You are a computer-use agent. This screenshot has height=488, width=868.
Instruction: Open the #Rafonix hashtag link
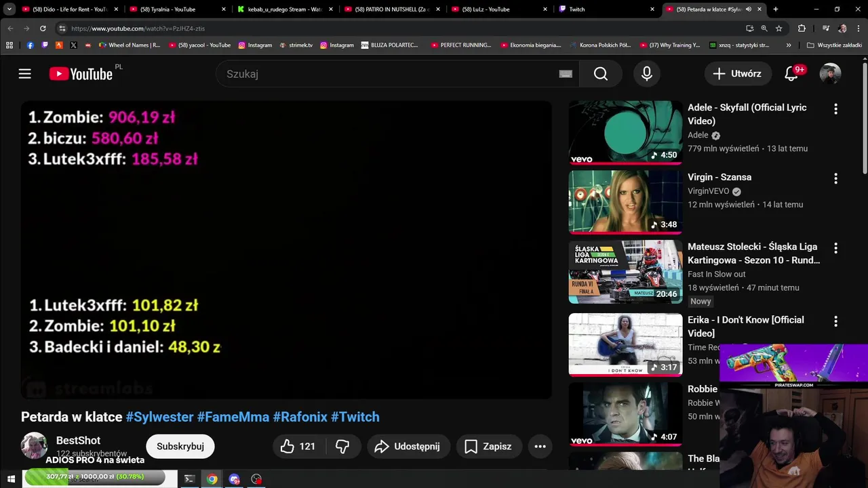tap(300, 417)
